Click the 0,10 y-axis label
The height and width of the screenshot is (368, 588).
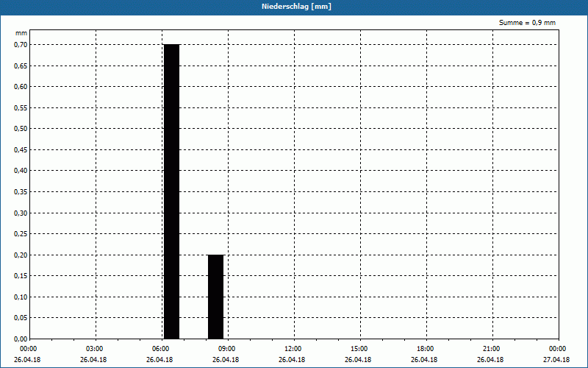pyautogui.click(x=21, y=297)
